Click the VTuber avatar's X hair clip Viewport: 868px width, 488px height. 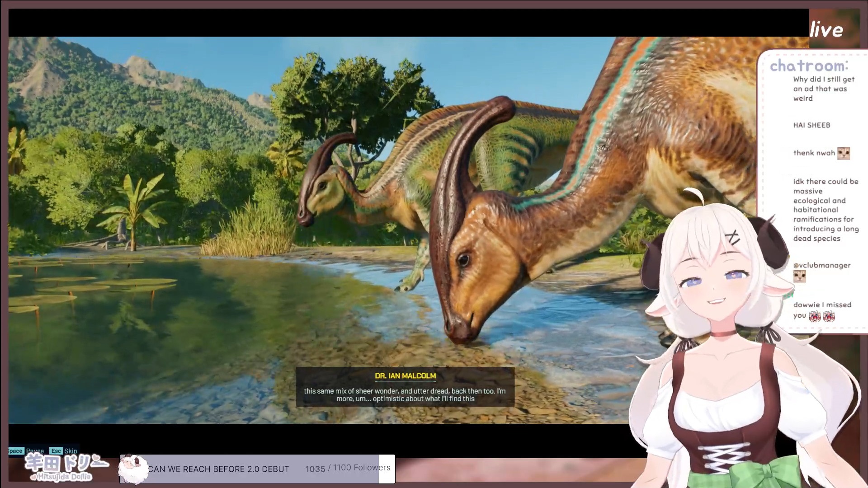733,237
